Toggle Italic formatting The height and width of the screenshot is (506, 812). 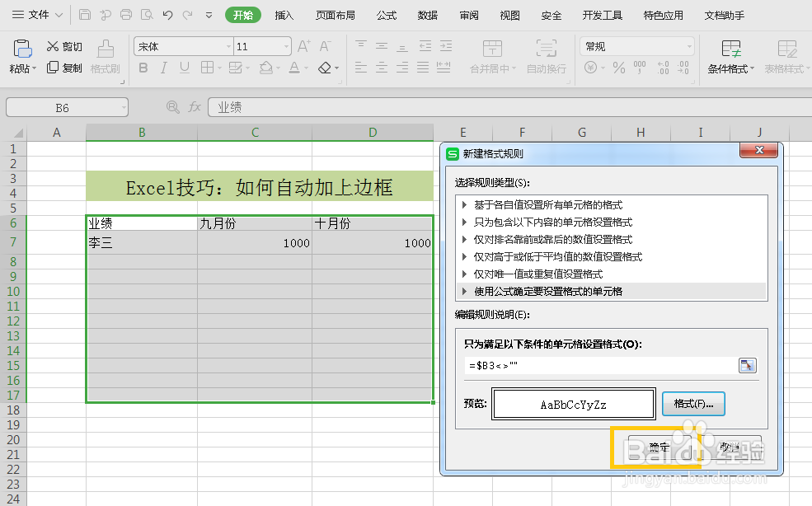(x=164, y=68)
